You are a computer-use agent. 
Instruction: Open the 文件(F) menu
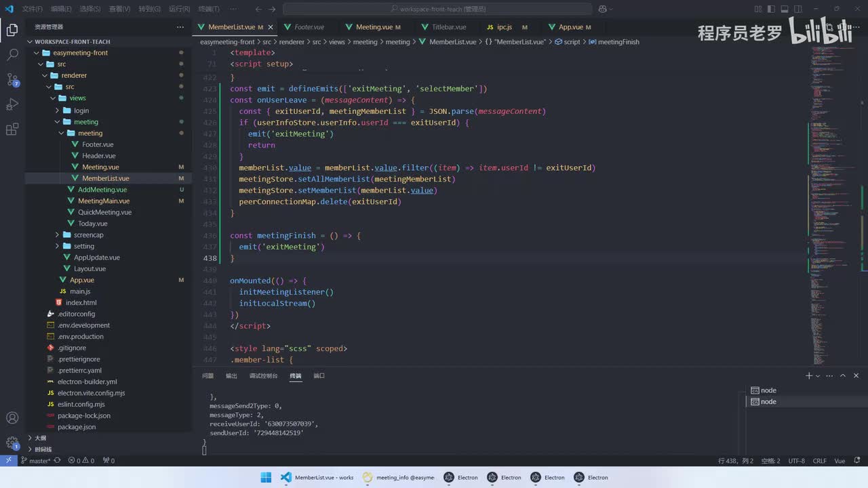pyautogui.click(x=32, y=9)
